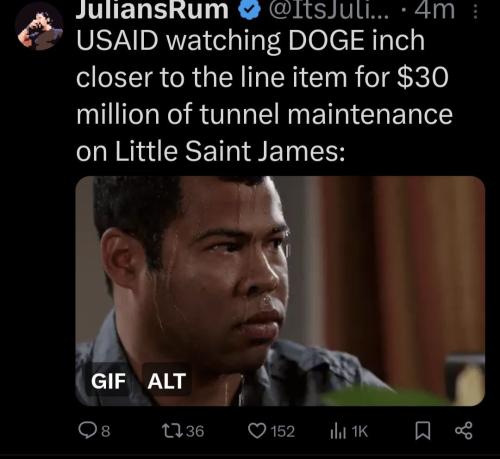
Task: Click the reply speech bubble icon
Action: [88, 430]
